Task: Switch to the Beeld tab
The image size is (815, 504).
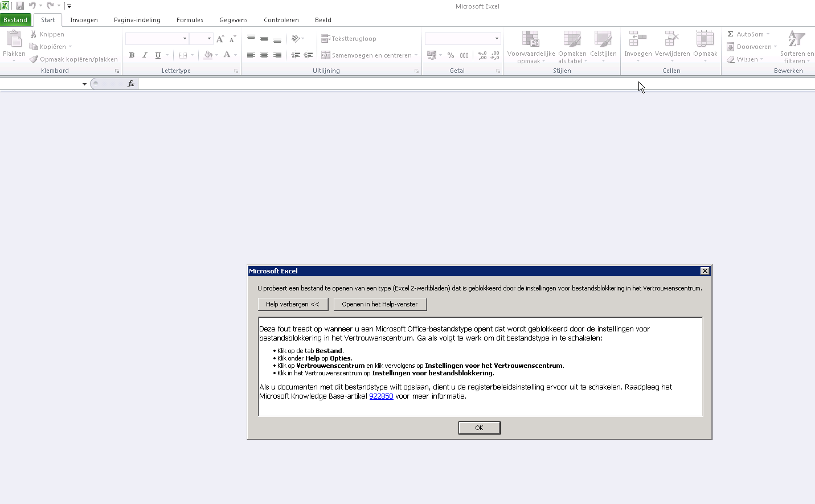Action: coord(323,20)
